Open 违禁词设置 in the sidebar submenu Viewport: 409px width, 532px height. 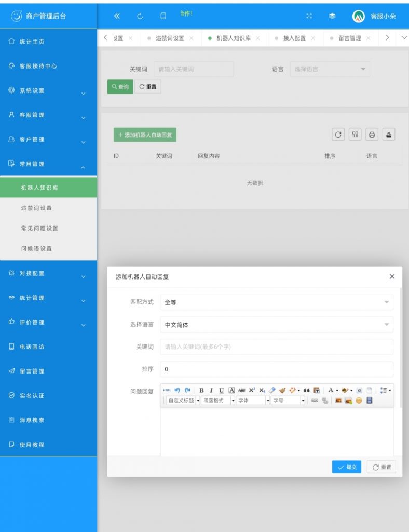point(36,208)
